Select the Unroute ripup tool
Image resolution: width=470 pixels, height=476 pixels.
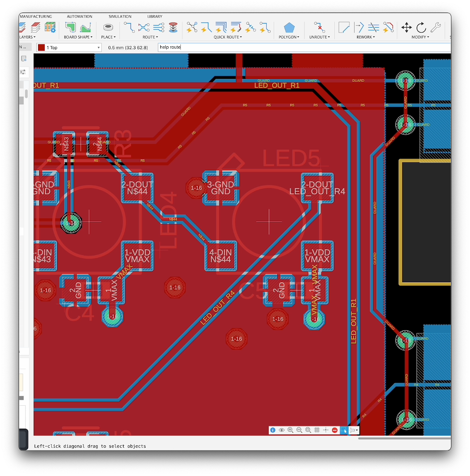(x=319, y=27)
